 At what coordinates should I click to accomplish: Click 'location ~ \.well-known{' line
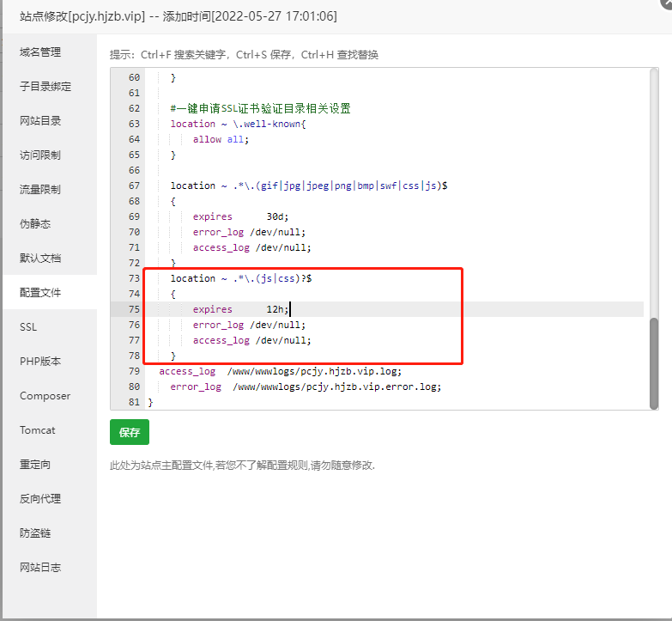239,124
